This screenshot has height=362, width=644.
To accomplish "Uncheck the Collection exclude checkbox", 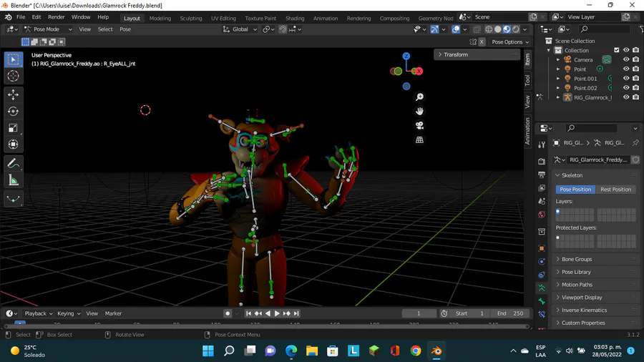I will [x=617, y=50].
